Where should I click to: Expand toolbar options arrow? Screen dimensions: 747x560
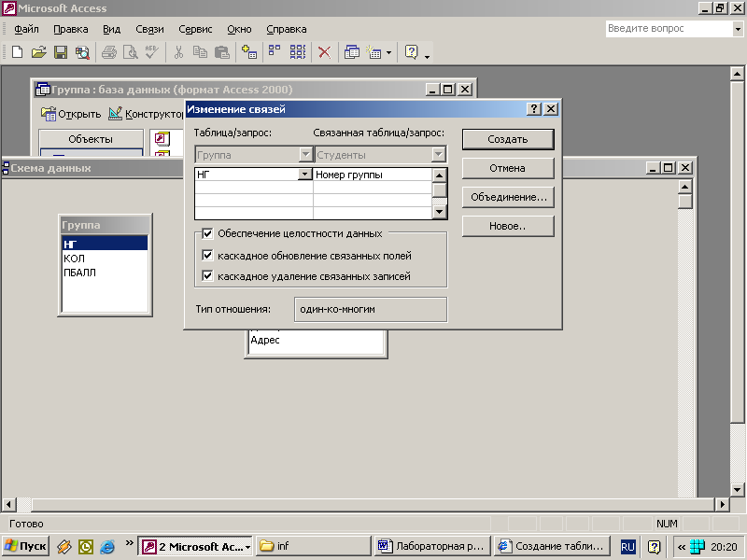[x=427, y=56]
